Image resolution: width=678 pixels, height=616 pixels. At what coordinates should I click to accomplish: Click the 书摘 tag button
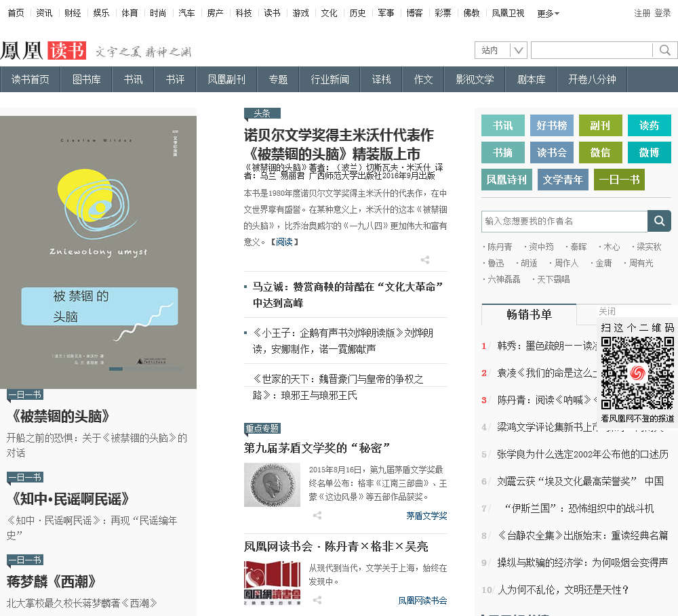tap(503, 152)
